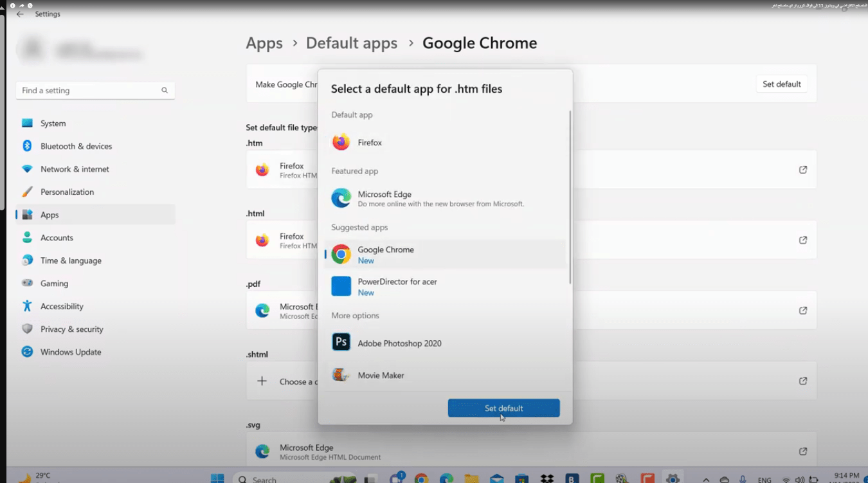Click the Settings gear on the taskbar
The image size is (868, 483).
[x=673, y=478]
